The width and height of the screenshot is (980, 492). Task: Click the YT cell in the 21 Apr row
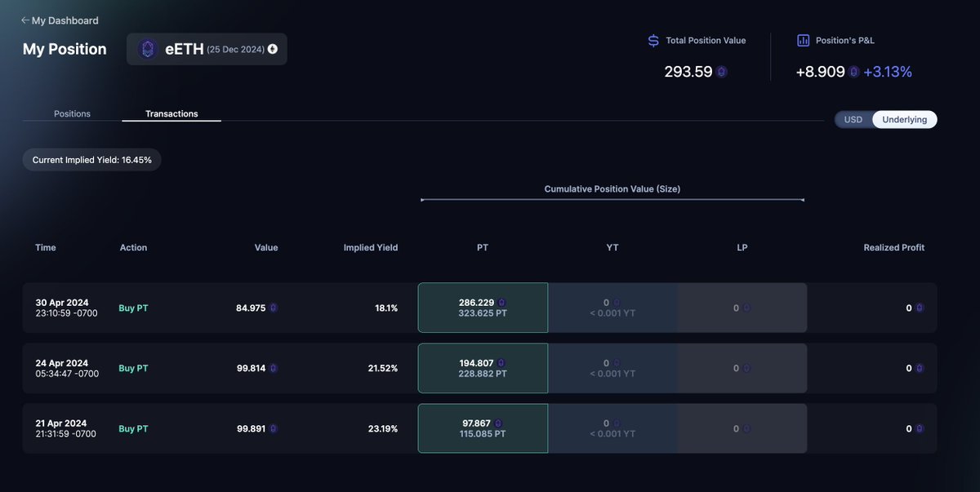point(612,428)
